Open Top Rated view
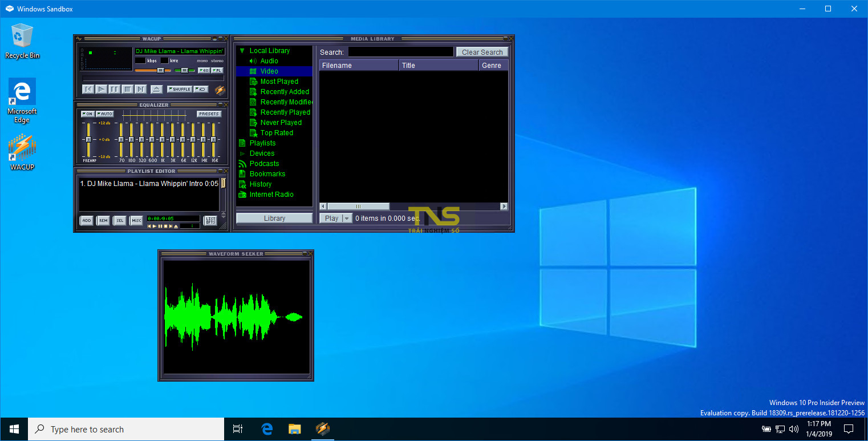 tap(277, 133)
